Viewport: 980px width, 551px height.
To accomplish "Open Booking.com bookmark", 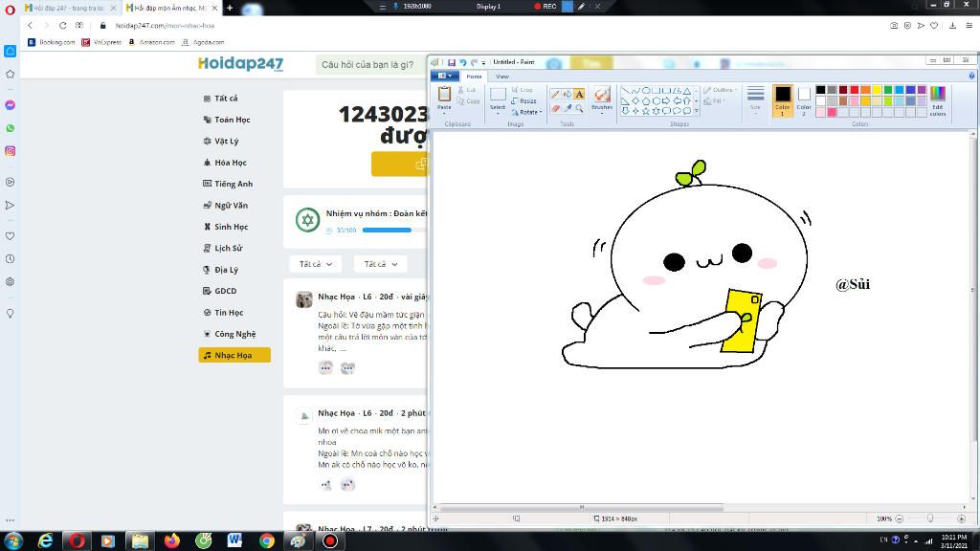I will point(52,42).
